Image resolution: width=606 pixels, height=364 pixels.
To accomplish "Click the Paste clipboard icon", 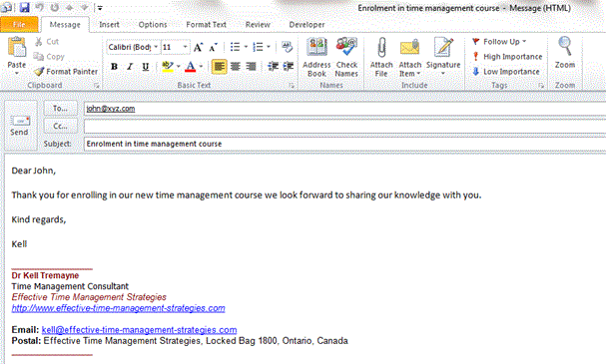I will click(17, 47).
